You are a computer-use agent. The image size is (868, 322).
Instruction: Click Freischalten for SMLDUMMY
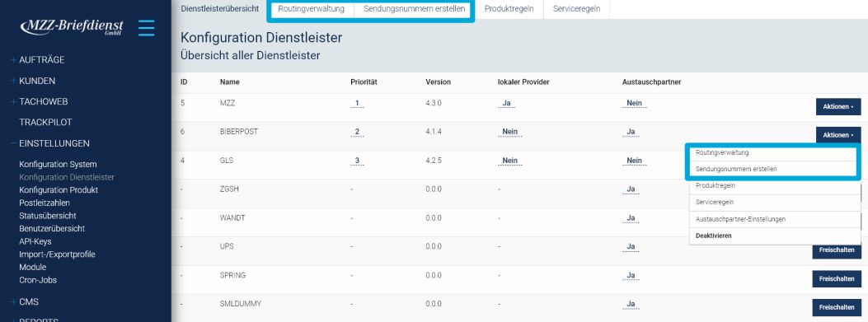[837, 308]
